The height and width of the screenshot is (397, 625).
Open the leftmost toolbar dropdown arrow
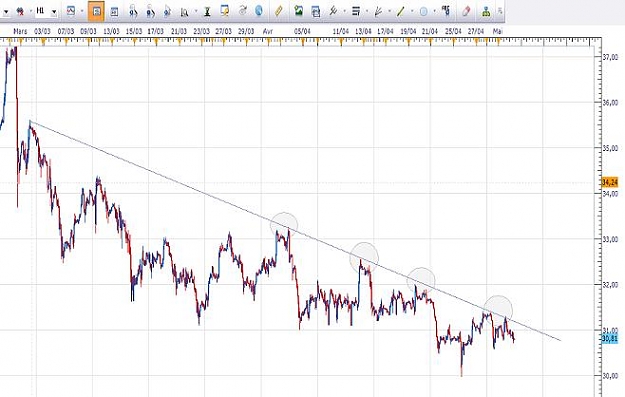click(x=6, y=12)
